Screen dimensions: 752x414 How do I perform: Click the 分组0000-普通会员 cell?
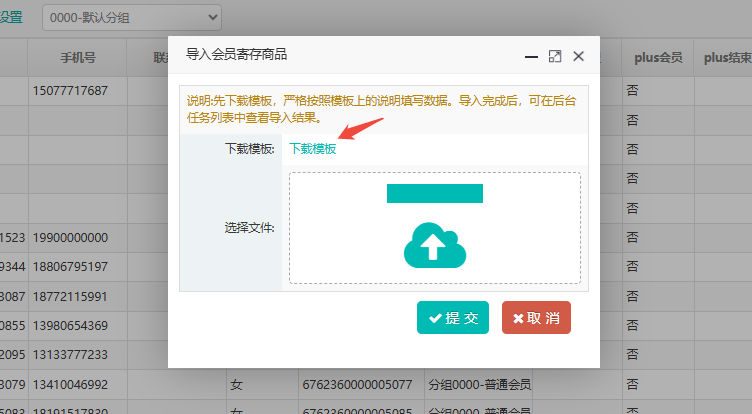click(x=479, y=384)
